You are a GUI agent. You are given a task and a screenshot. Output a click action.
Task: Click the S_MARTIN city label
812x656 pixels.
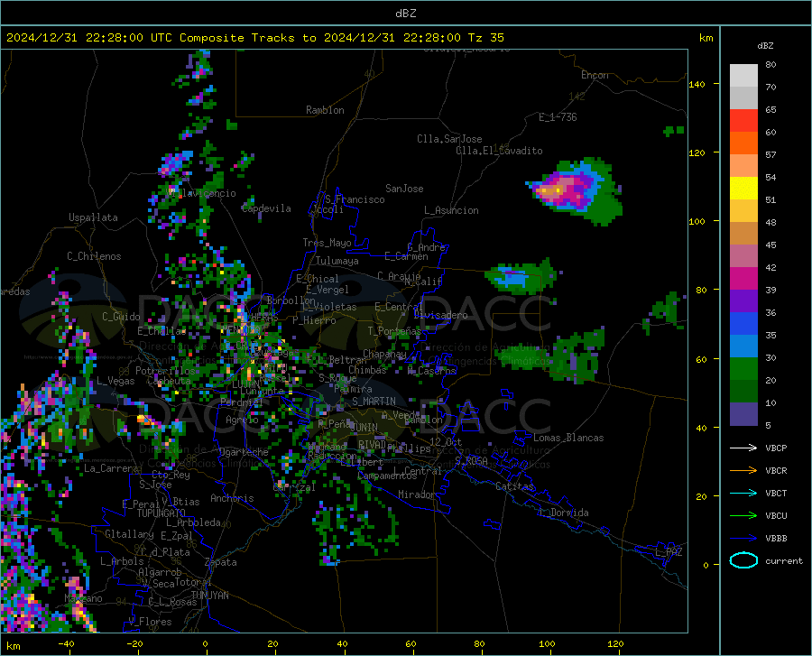point(374,402)
